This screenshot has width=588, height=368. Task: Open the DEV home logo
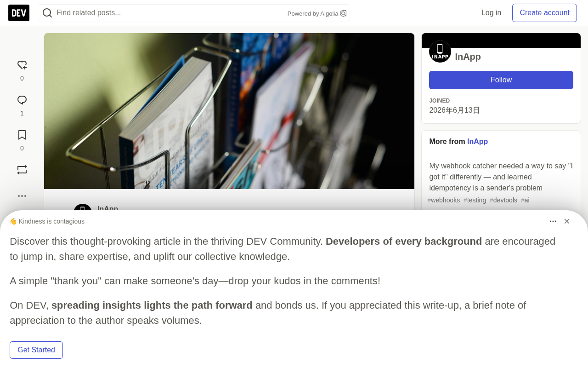pyautogui.click(x=19, y=13)
